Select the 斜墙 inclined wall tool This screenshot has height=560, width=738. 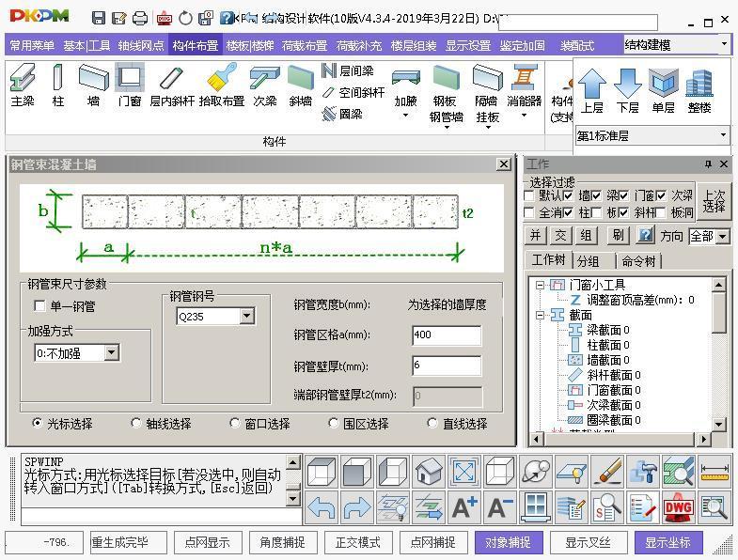point(300,86)
